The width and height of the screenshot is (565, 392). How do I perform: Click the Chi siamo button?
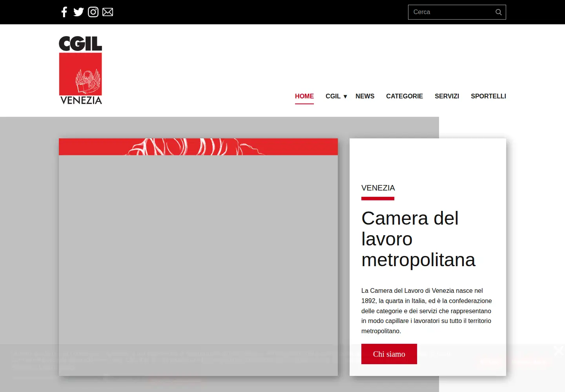click(x=389, y=354)
